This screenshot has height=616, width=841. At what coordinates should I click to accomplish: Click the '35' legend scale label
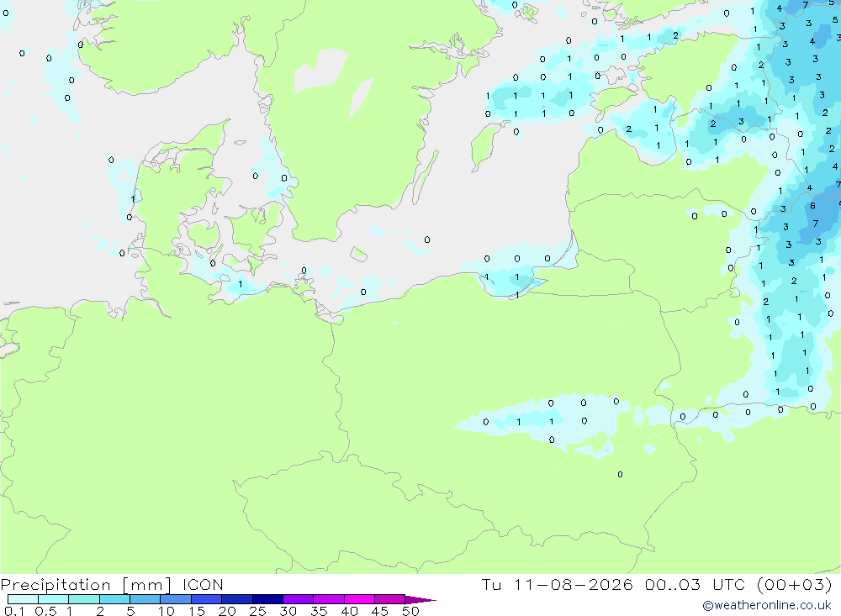pyautogui.click(x=319, y=611)
